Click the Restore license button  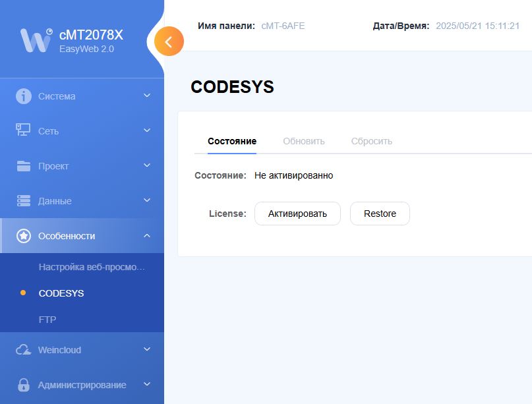(x=380, y=214)
